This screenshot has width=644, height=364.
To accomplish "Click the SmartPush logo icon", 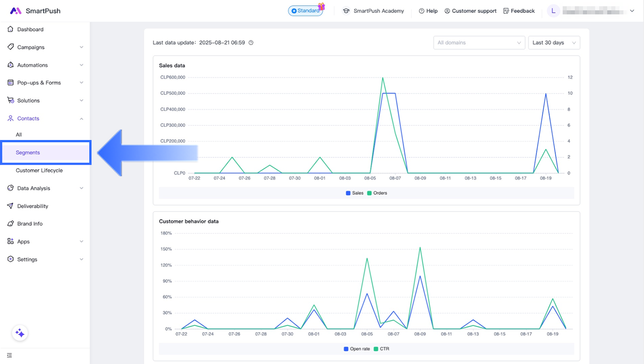I will (x=15, y=11).
